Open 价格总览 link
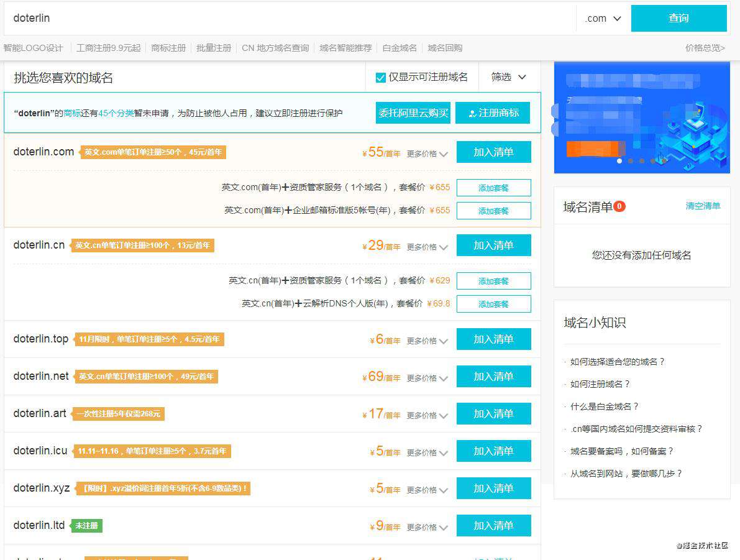 pyautogui.click(x=705, y=48)
